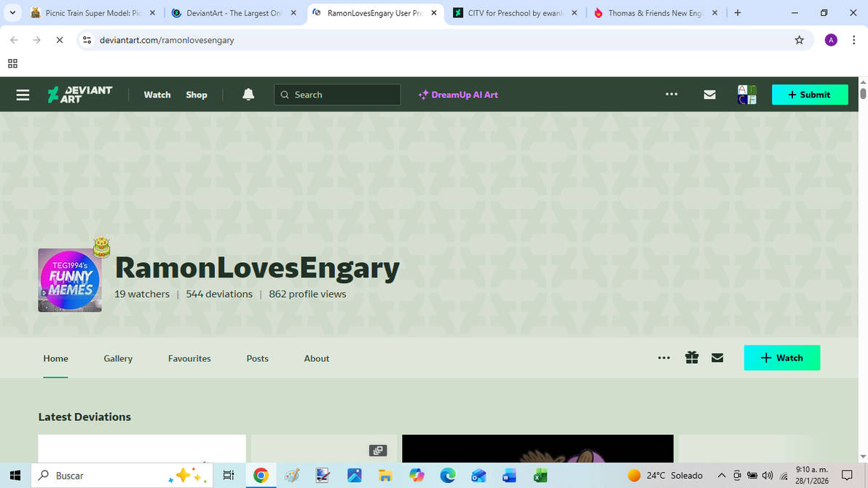868x488 pixels.
Task: Click the RamonLovesEngary profile avatar
Action: (x=69, y=279)
